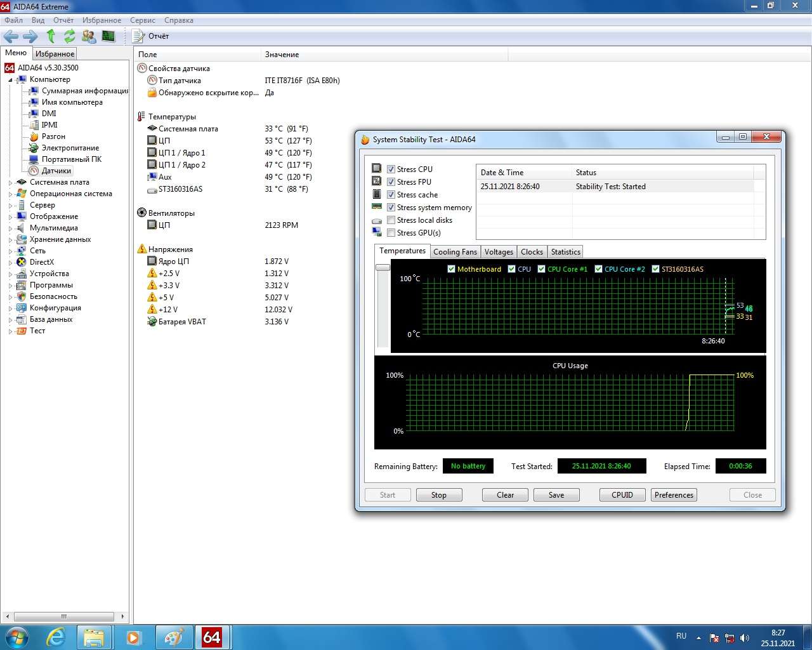Click the Напряжения warning group icon
The image size is (812, 650).
pos(141,249)
